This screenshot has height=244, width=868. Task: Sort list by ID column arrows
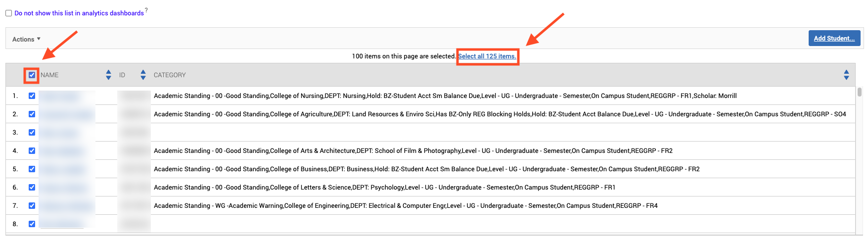click(x=143, y=75)
